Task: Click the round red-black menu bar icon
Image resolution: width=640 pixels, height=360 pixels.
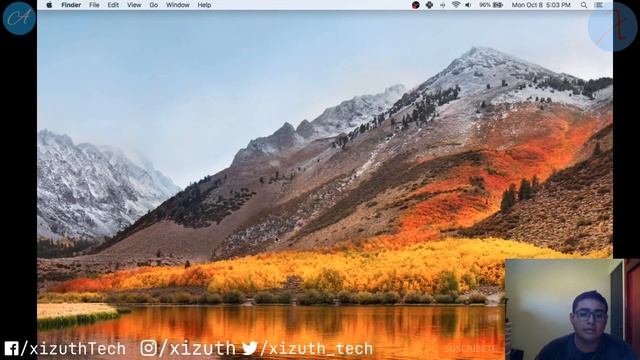Action: coord(416,5)
